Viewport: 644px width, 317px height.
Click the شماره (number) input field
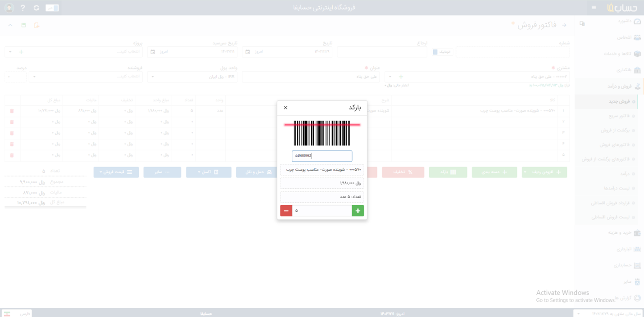coord(512,52)
